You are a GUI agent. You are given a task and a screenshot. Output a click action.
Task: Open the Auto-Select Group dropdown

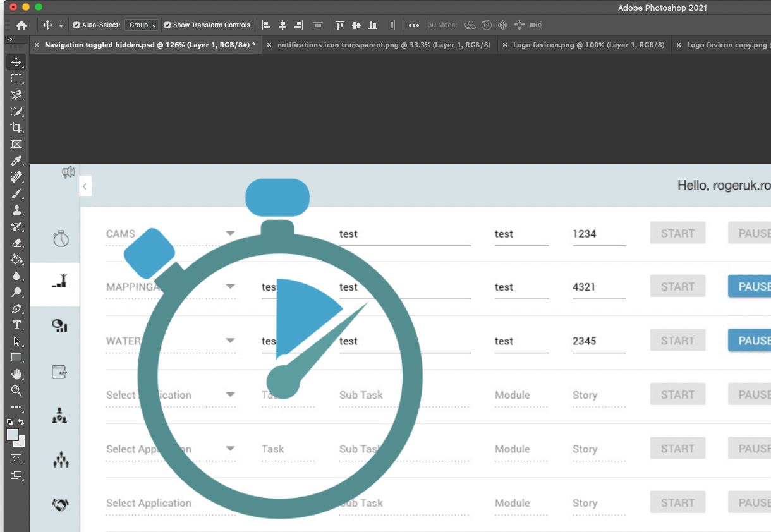point(142,25)
